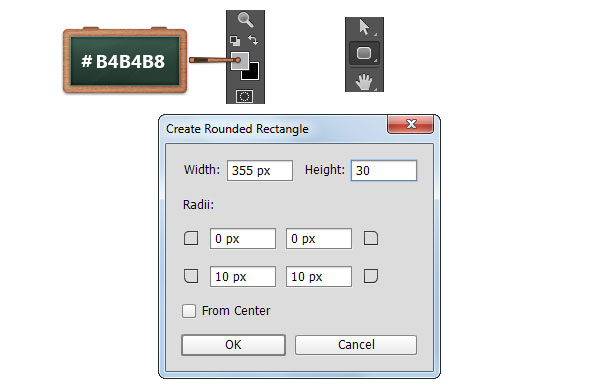The image size is (600, 389).
Task: Select the Zoom magnifier tool
Action: click(x=245, y=20)
